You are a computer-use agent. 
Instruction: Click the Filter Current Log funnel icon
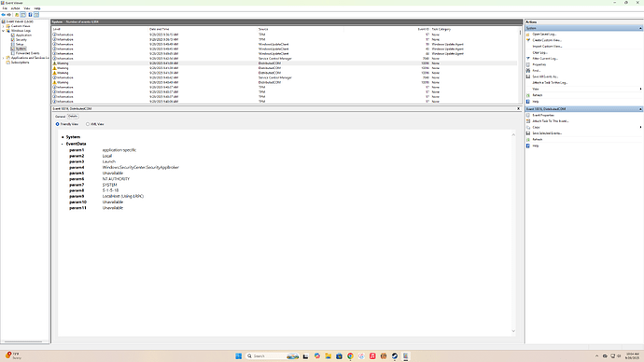point(528,58)
